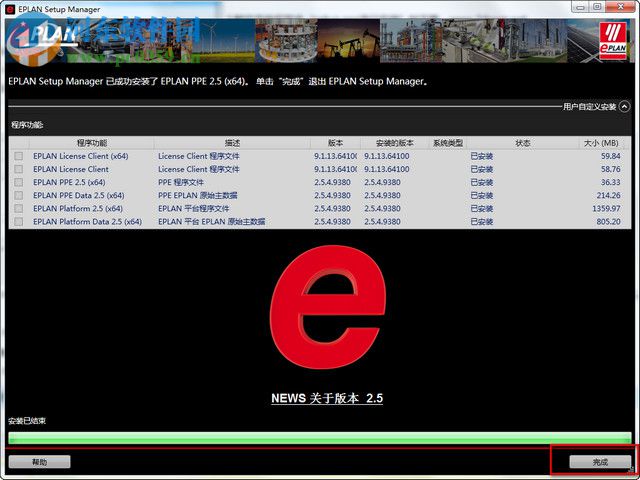Click the 59.84 size value

(611, 156)
